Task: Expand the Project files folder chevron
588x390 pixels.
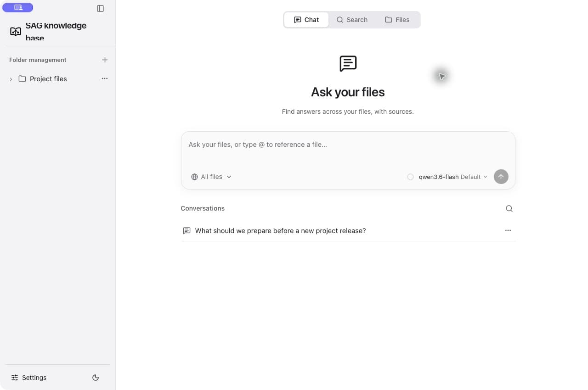Action: pyautogui.click(x=11, y=79)
